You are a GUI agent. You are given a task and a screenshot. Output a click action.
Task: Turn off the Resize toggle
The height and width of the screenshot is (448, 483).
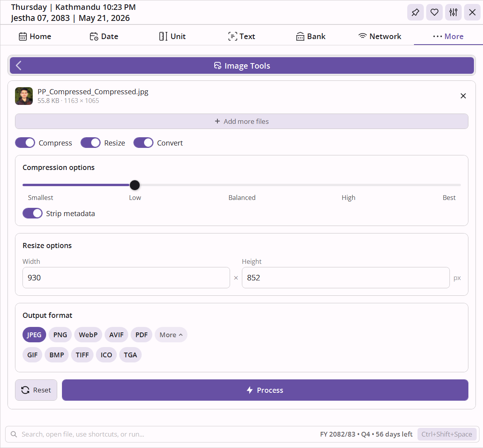90,143
